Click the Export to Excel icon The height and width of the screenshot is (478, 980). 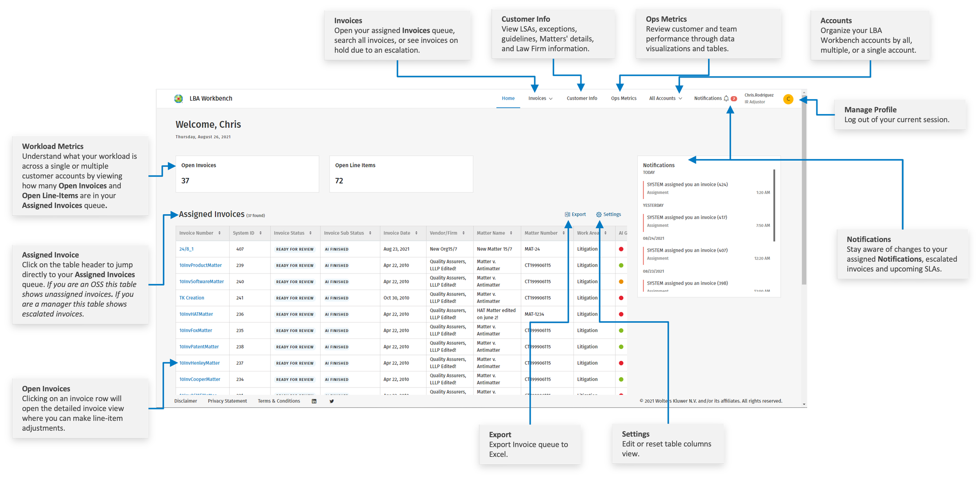click(567, 214)
